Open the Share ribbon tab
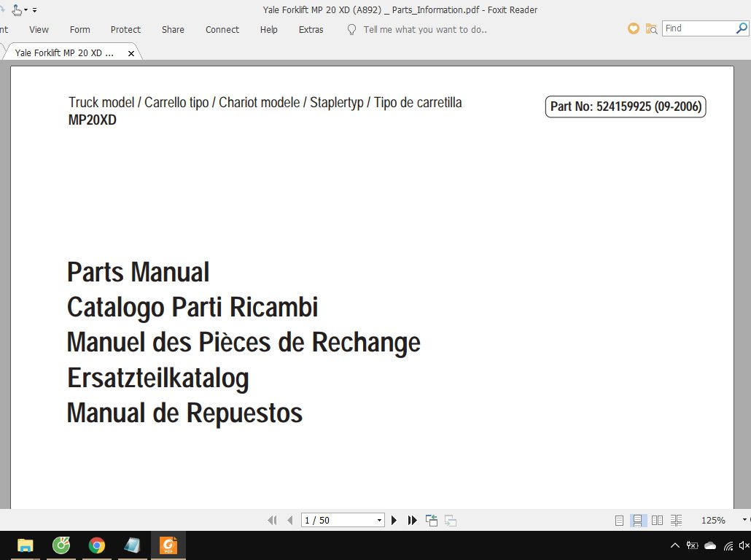The width and height of the screenshot is (751, 560). 173,30
